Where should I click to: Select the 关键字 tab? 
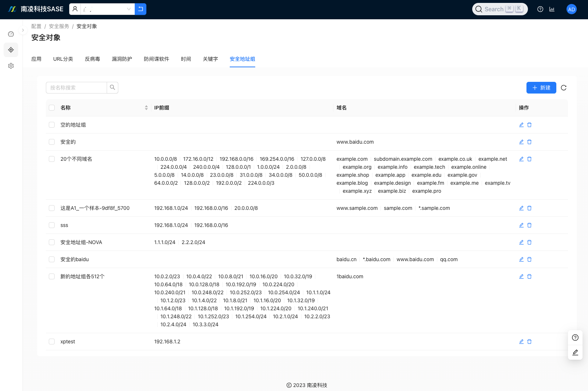(210, 59)
